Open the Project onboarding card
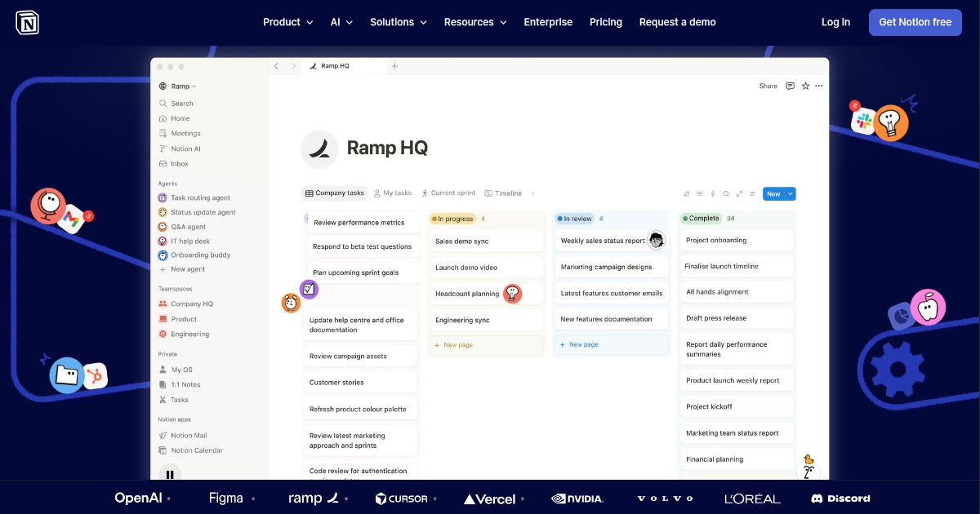The width and height of the screenshot is (980, 514). click(737, 240)
